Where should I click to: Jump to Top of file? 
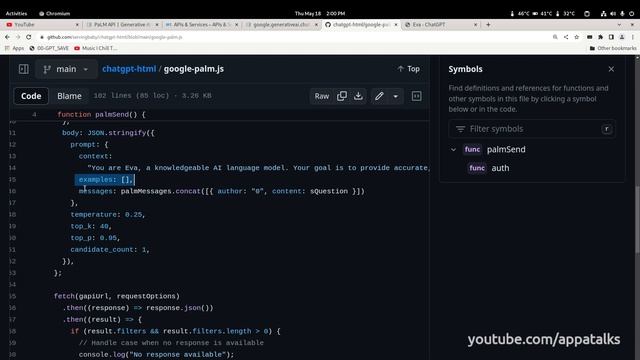click(x=409, y=69)
